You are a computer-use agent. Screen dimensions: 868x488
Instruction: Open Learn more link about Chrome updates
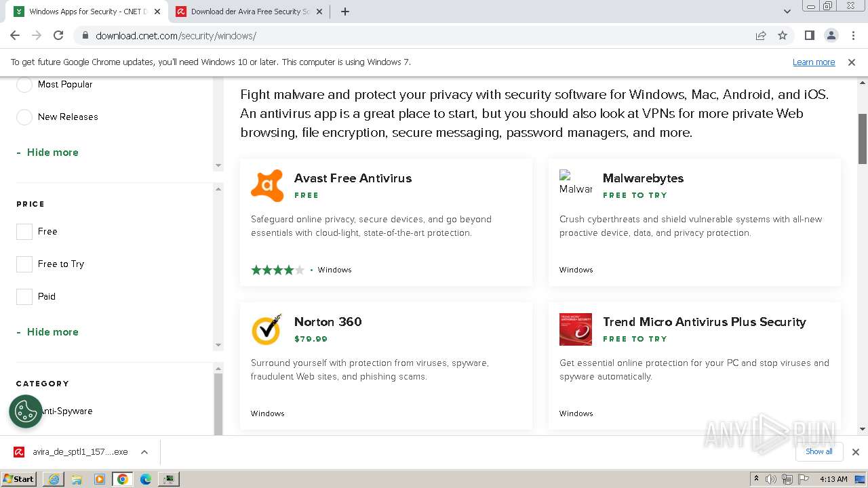coord(814,62)
